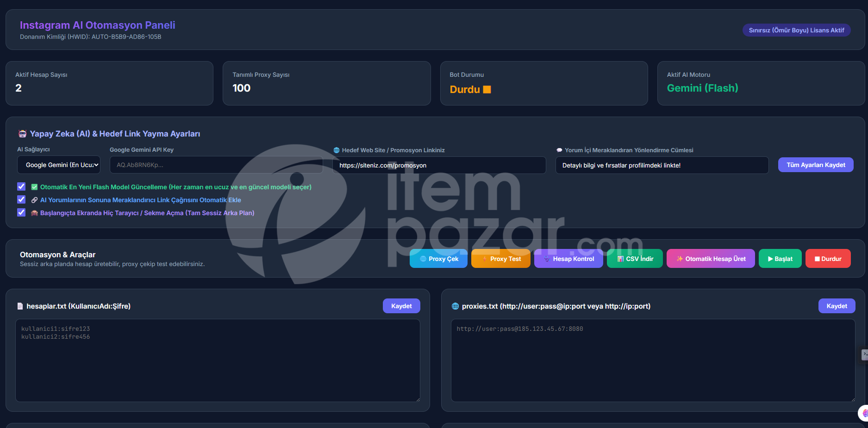868x428 pixels.
Task: Click the Yönlendirme Cümlesi input field
Action: click(662, 165)
